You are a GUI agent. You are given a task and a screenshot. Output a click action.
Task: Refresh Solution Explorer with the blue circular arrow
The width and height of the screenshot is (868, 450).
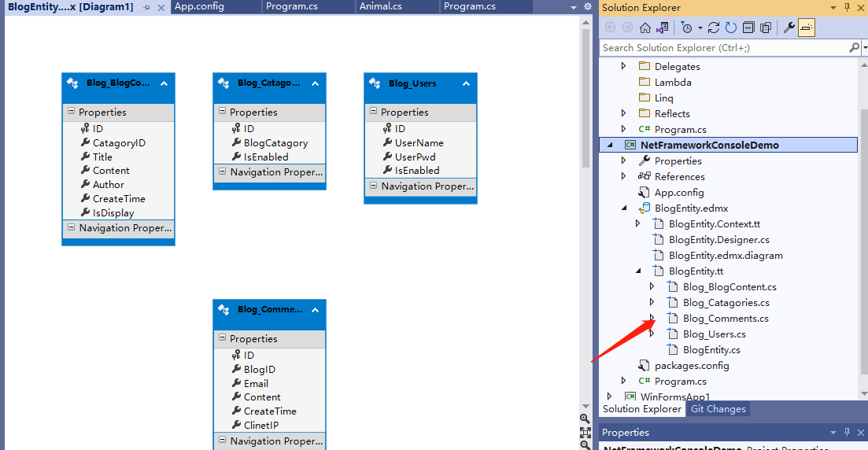click(731, 28)
